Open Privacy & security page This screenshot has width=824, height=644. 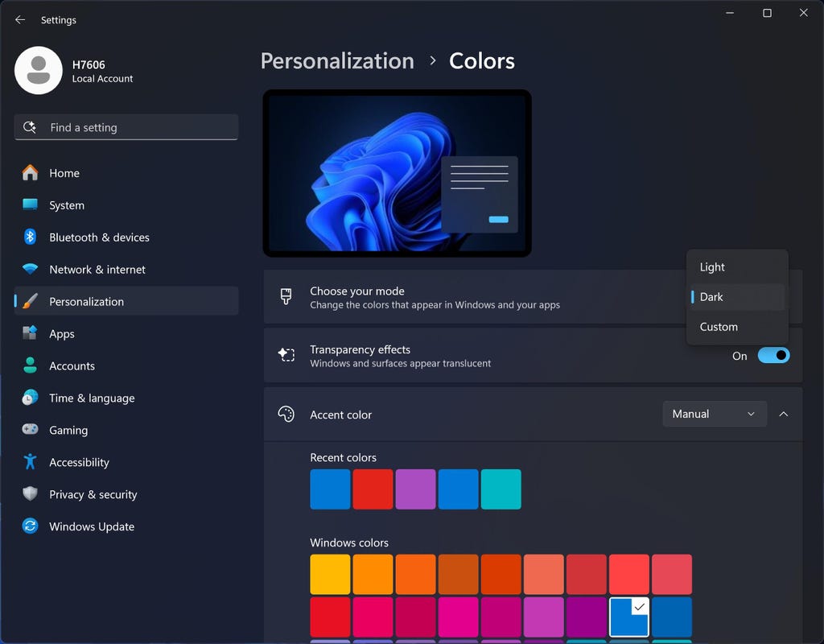pyautogui.click(x=126, y=494)
